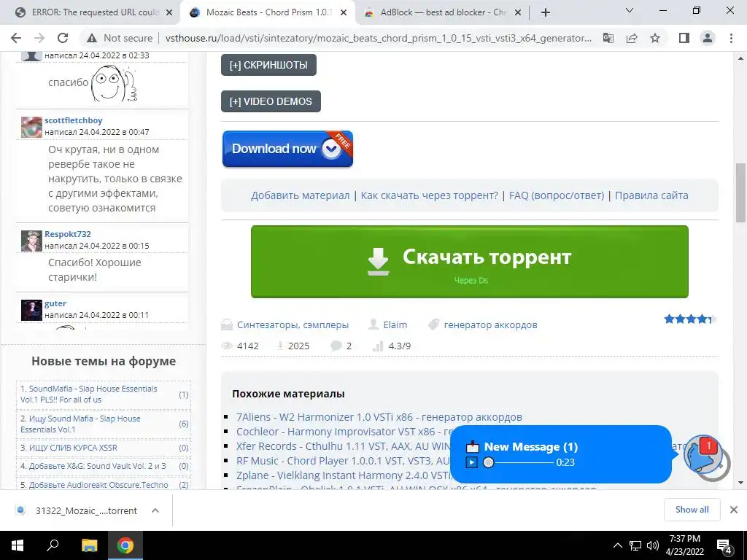This screenshot has width=747, height=560.
Task: Open Cochleor Harmony Improvisator related link
Action: [x=343, y=432]
